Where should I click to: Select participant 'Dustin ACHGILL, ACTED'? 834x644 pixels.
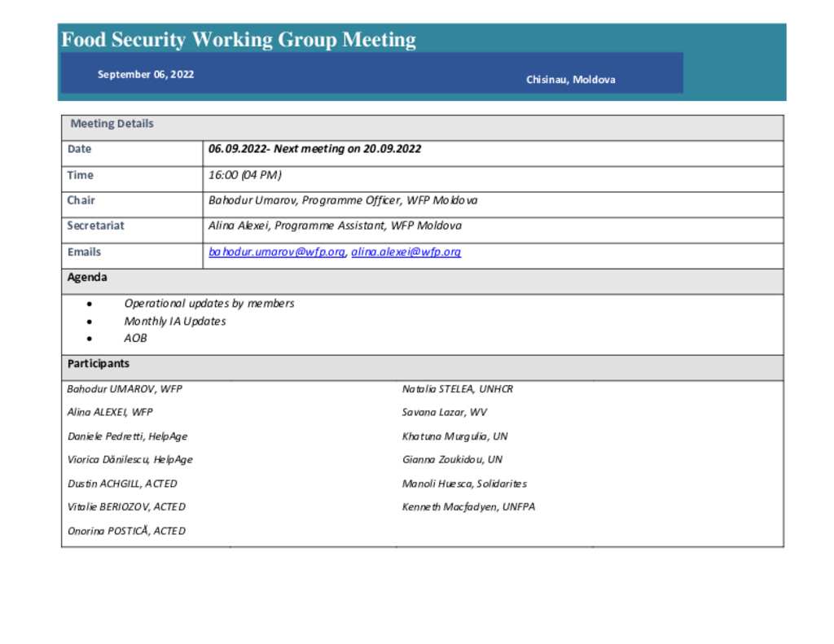click(122, 484)
